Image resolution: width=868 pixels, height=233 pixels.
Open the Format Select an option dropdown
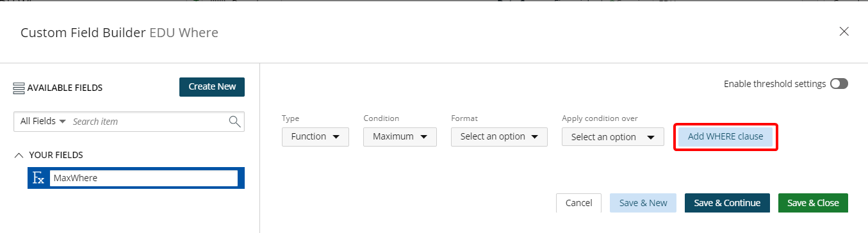click(499, 136)
